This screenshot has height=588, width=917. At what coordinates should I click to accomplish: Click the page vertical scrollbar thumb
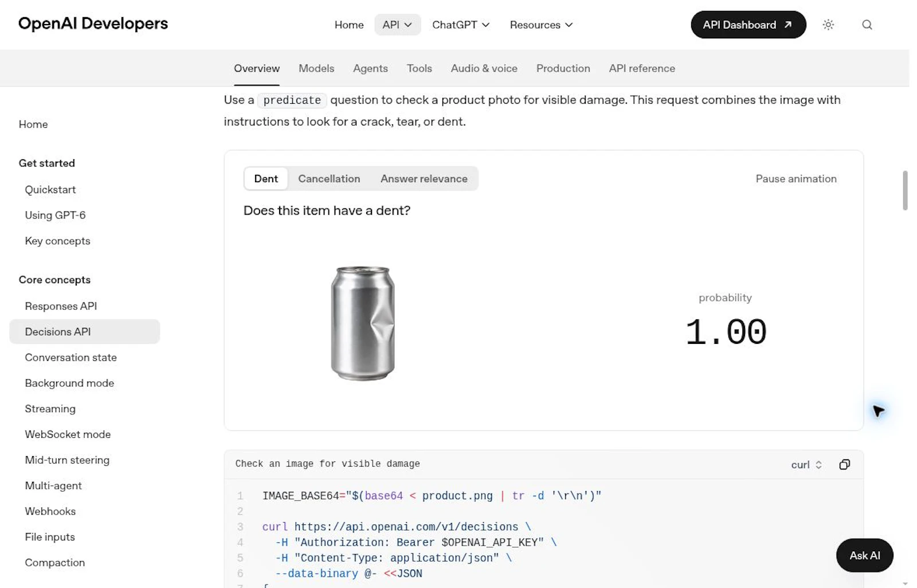[x=905, y=190]
